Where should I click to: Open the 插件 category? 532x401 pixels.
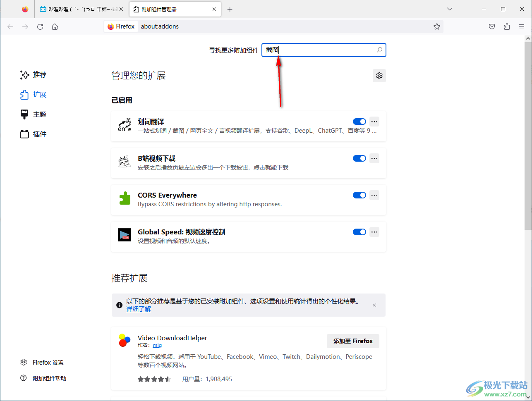(34, 134)
